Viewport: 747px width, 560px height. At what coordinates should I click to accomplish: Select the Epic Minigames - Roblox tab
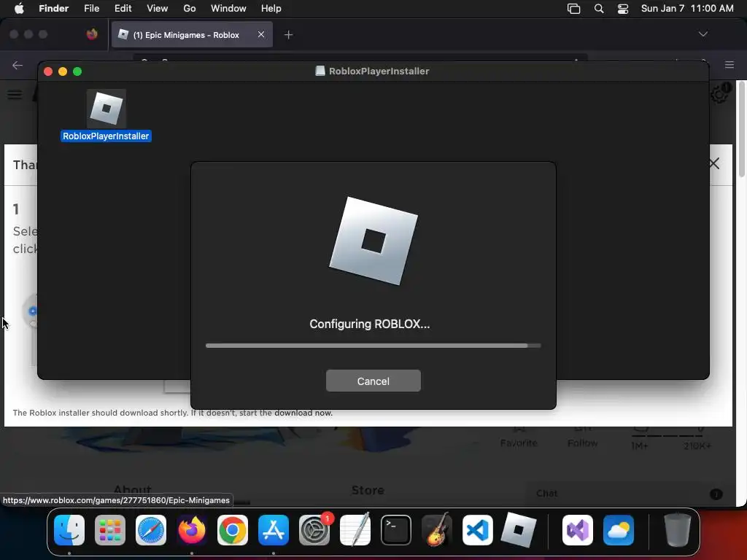pyautogui.click(x=192, y=35)
